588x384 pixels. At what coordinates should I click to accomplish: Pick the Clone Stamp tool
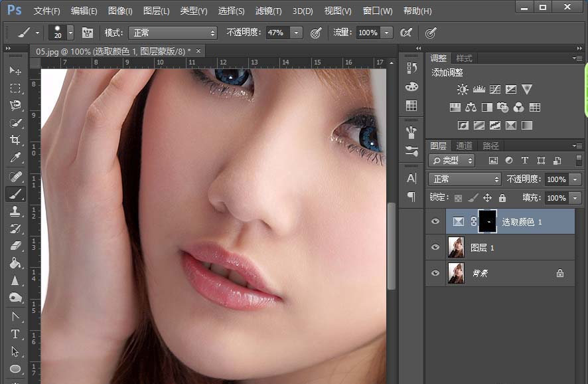click(15, 211)
